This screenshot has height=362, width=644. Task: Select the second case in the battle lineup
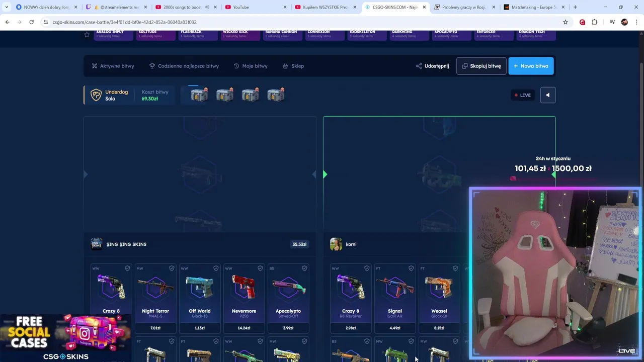click(224, 95)
